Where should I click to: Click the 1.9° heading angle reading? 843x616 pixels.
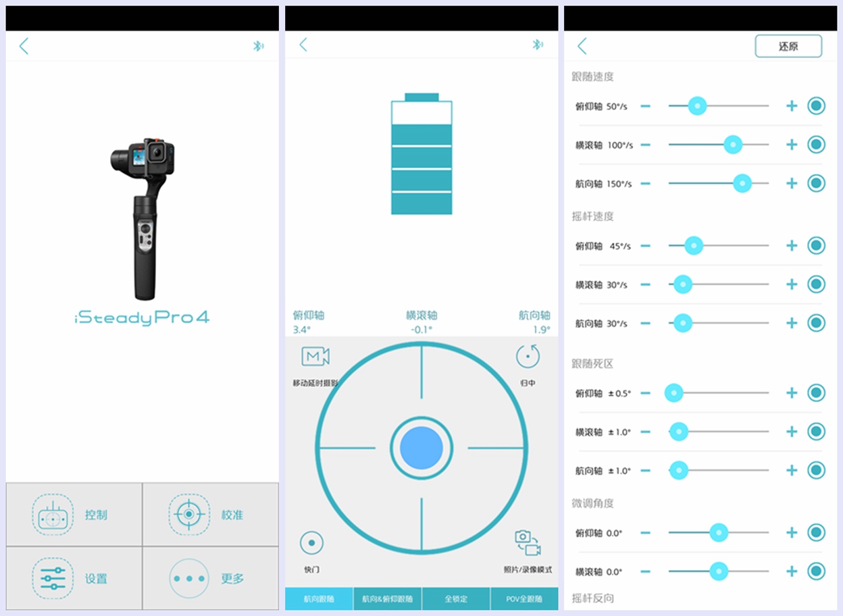coord(542,330)
